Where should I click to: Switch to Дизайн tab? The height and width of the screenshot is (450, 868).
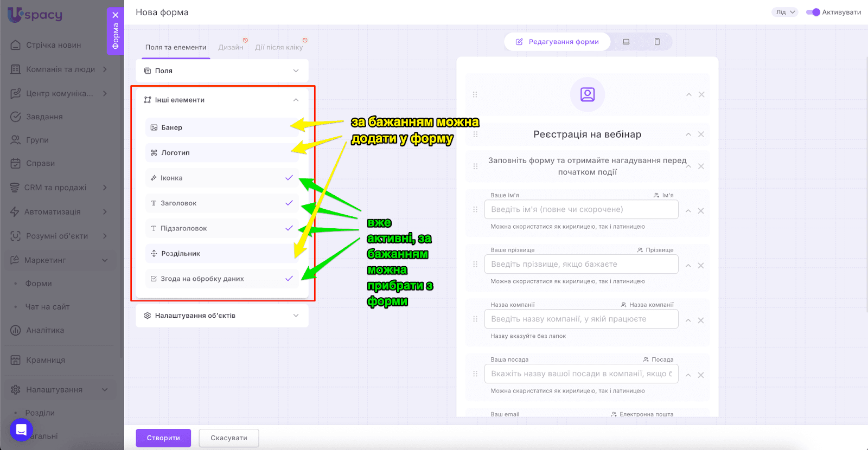pos(231,47)
